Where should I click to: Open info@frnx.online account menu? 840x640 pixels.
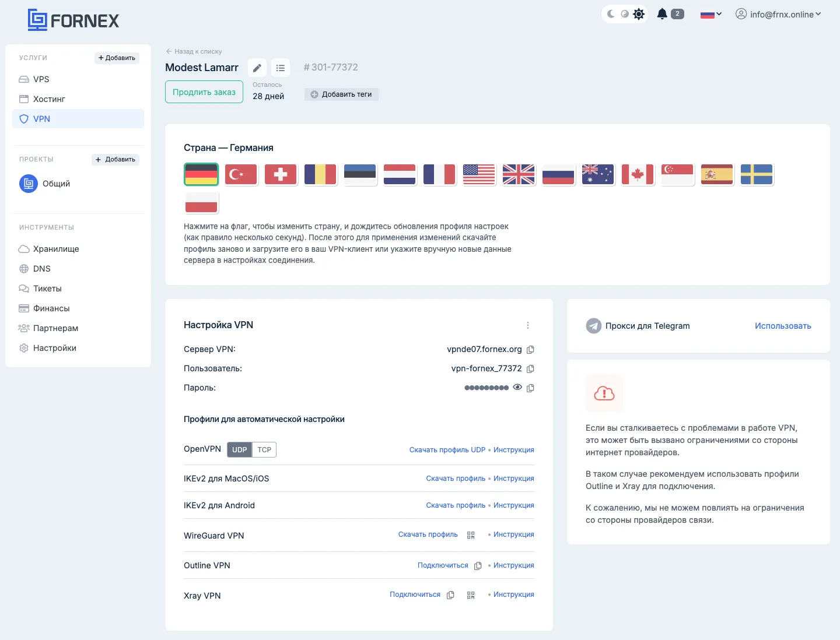pos(778,15)
